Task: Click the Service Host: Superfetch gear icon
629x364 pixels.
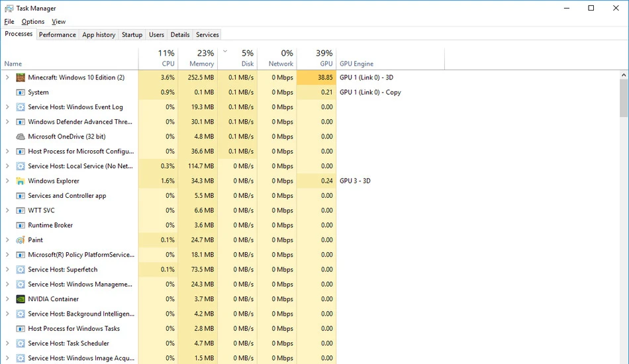Action: (21, 269)
